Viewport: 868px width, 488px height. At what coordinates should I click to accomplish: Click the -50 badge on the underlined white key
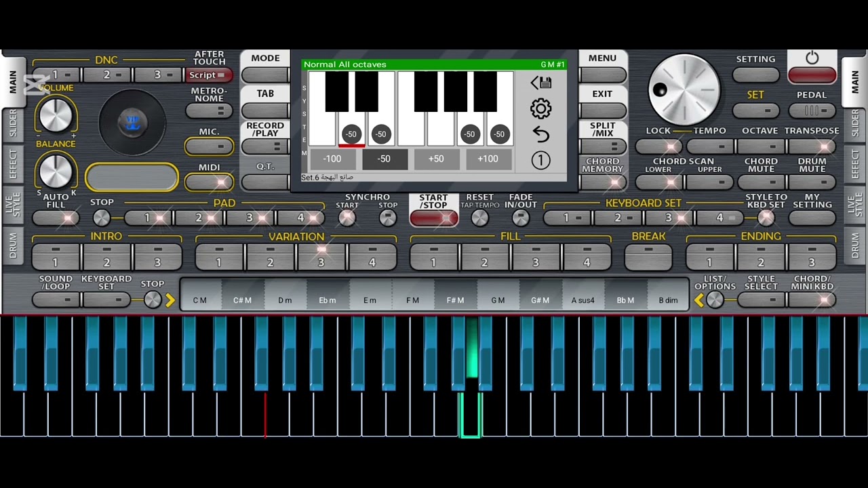[x=351, y=134]
